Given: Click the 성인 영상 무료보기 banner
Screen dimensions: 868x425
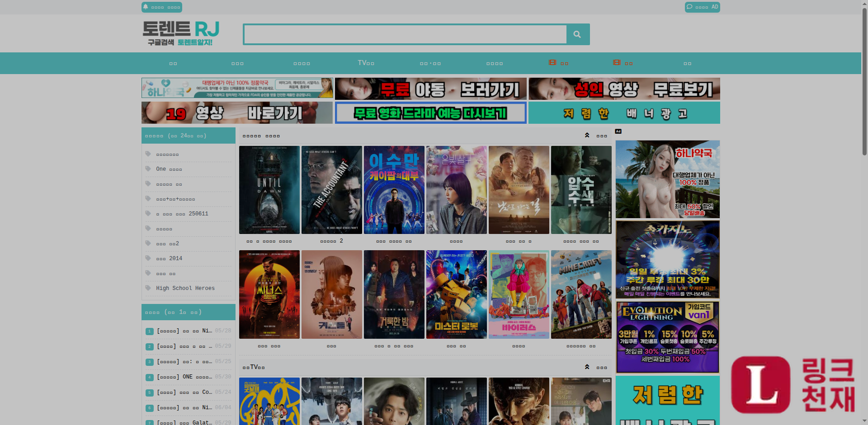Looking at the screenshot, I should (624, 89).
